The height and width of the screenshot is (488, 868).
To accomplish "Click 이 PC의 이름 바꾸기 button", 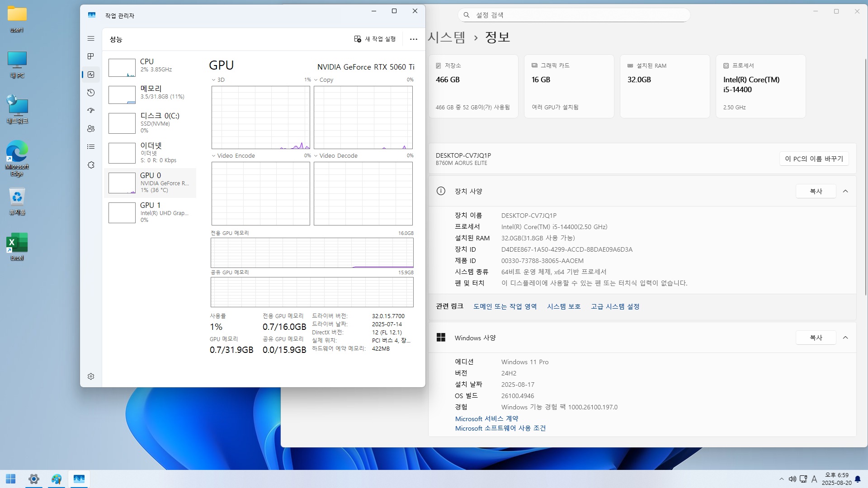I will coord(814,159).
